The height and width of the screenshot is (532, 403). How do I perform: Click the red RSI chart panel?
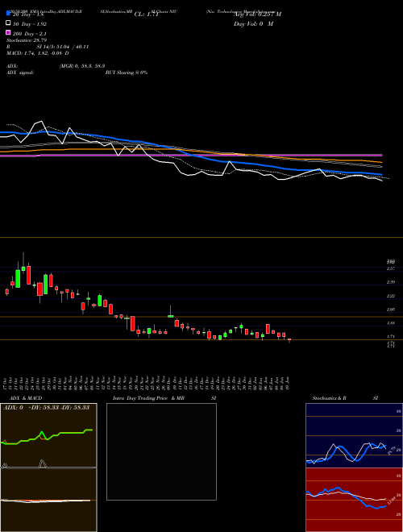(x=354, y=500)
